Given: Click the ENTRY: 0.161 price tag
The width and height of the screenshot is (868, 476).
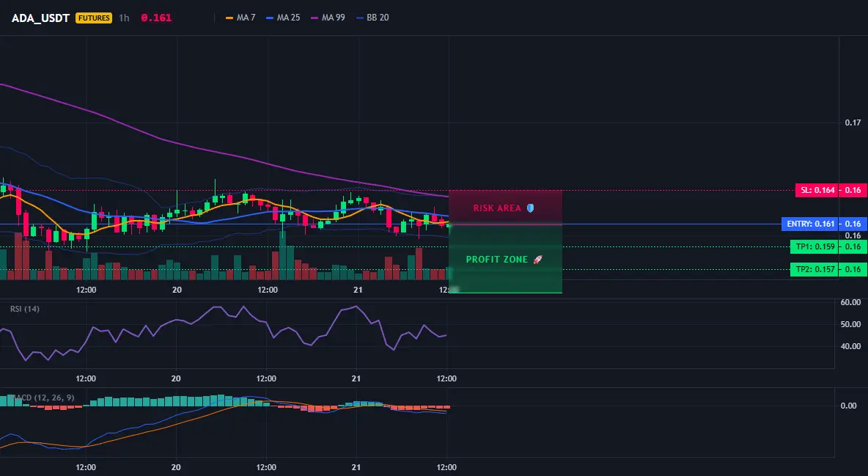Looking at the screenshot, I should point(810,224).
